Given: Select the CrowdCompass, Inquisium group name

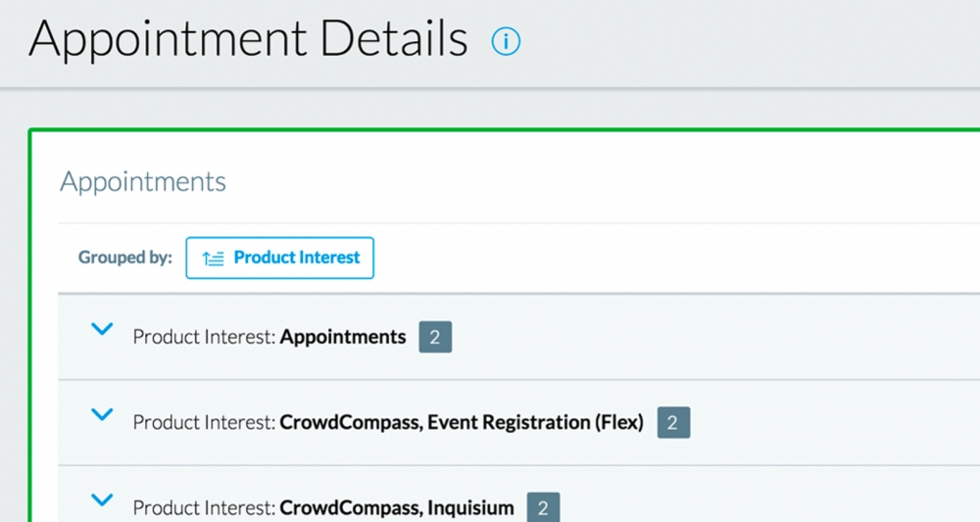Looking at the screenshot, I should [397, 507].
